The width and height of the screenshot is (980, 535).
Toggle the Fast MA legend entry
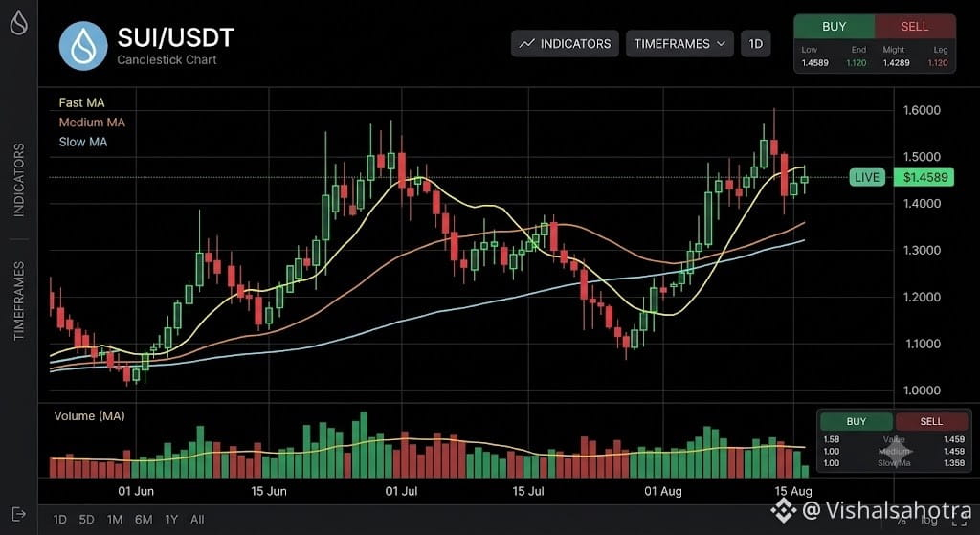pos(82,102)
